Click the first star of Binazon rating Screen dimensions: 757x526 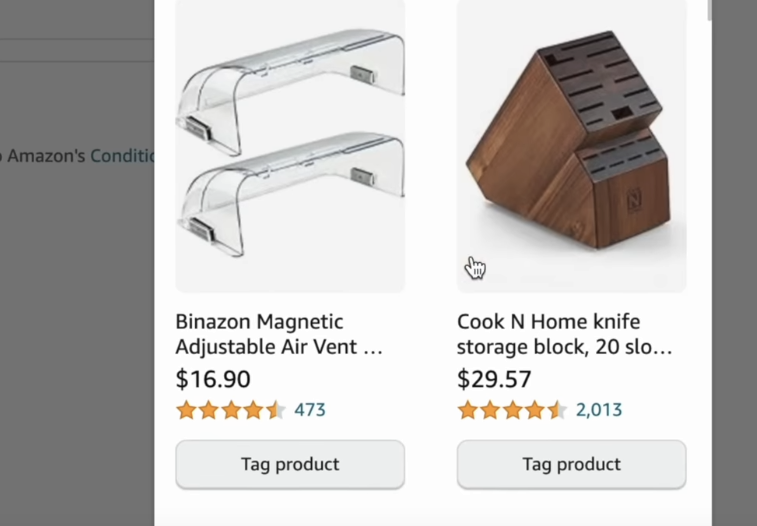pyautogui.click(x=186, y=410)
